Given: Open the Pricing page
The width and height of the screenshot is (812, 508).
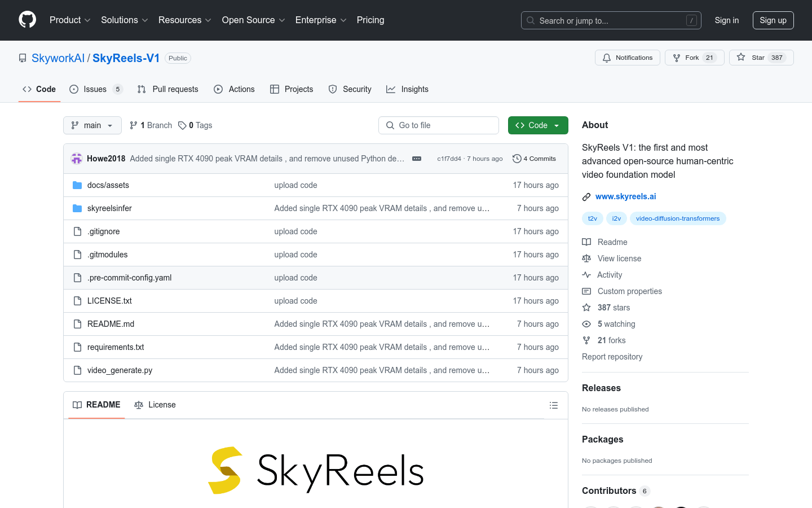Looking at the screenshot, I should coord(370,20).
